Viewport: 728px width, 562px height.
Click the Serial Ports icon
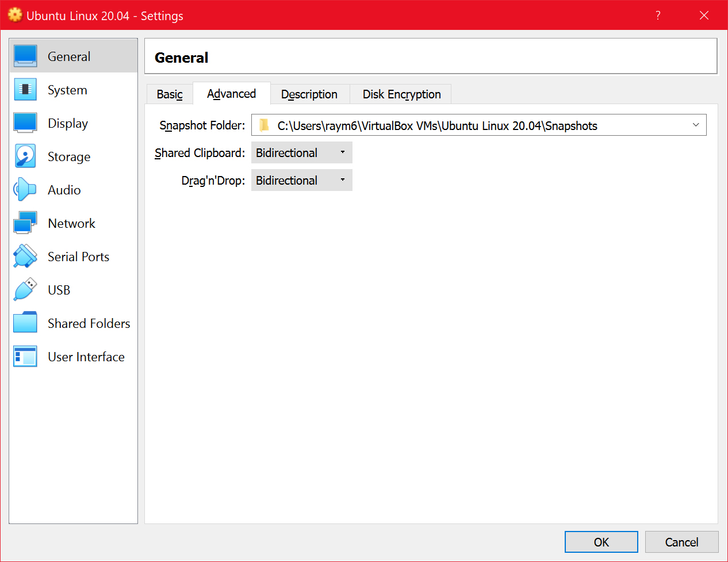(25, 257)
